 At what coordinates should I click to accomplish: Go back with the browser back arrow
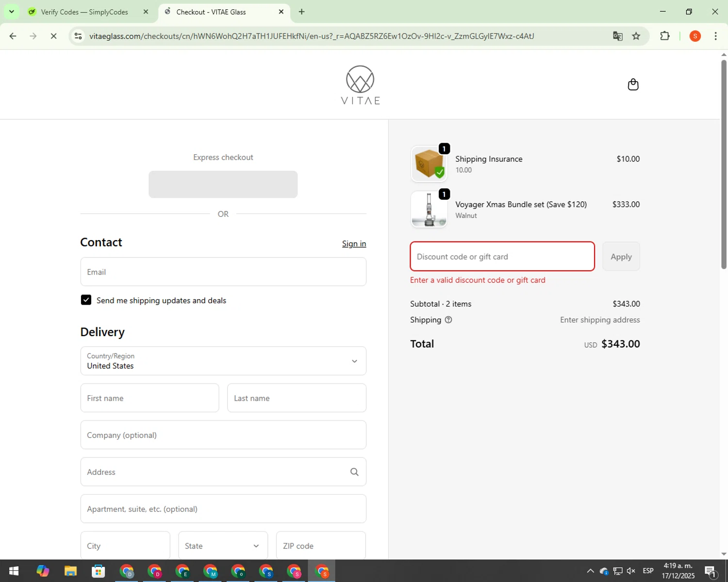tap(13, 36)
